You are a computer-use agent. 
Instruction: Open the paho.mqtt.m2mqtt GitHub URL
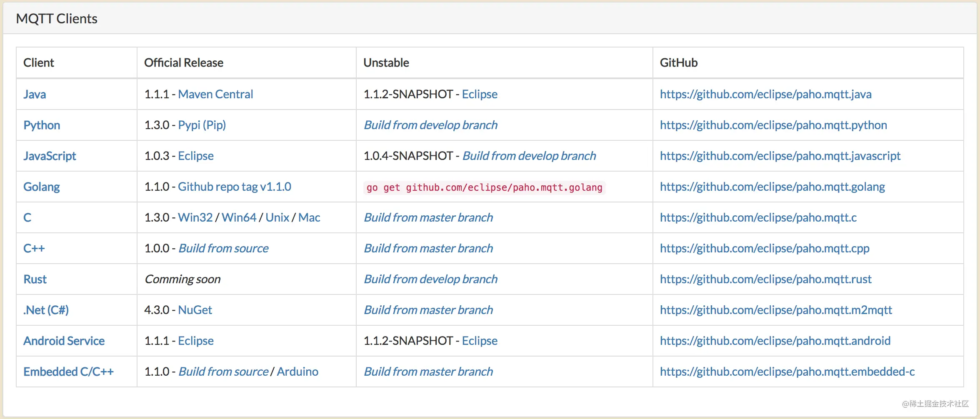tap(776, 310)
